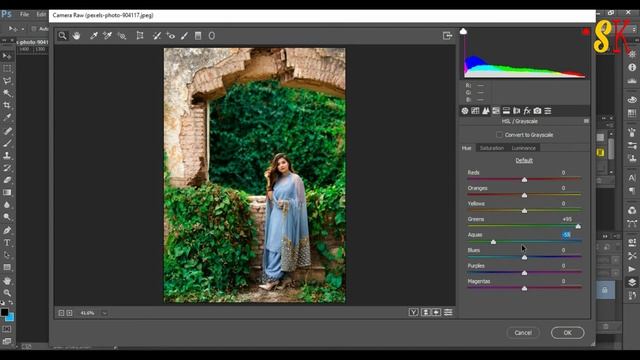Click the Greens value field showing +95

coord(567,219)
